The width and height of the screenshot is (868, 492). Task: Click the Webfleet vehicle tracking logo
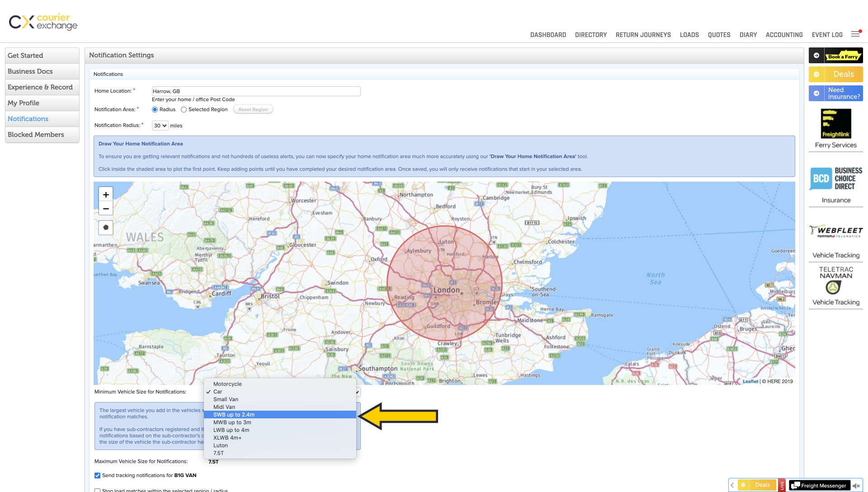click(x=835, y=231)
